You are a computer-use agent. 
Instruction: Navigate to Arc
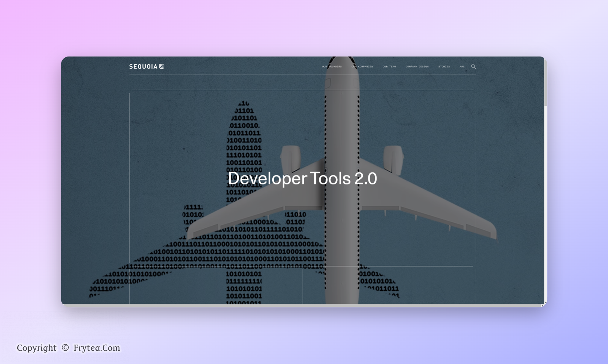coord(462,67)
